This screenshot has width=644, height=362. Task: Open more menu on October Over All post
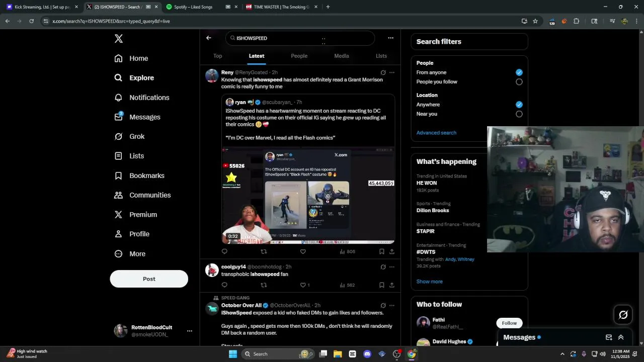[392, 305]
